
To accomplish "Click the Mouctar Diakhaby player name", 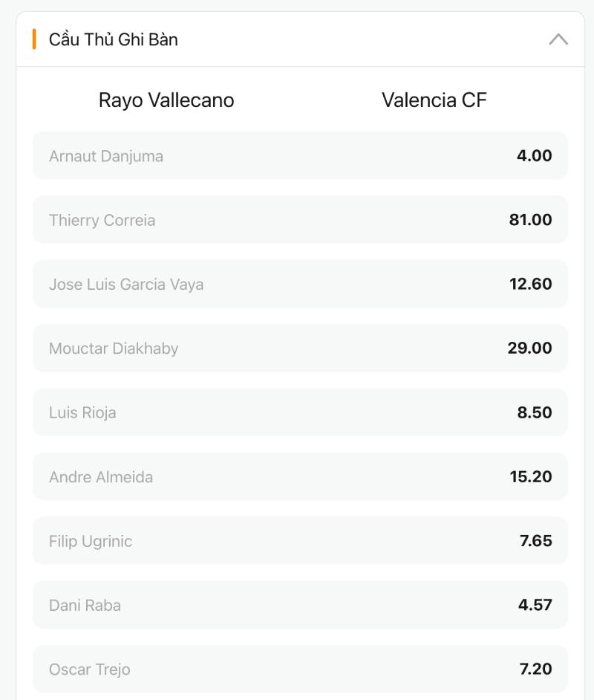I will [x=114, y=348].
